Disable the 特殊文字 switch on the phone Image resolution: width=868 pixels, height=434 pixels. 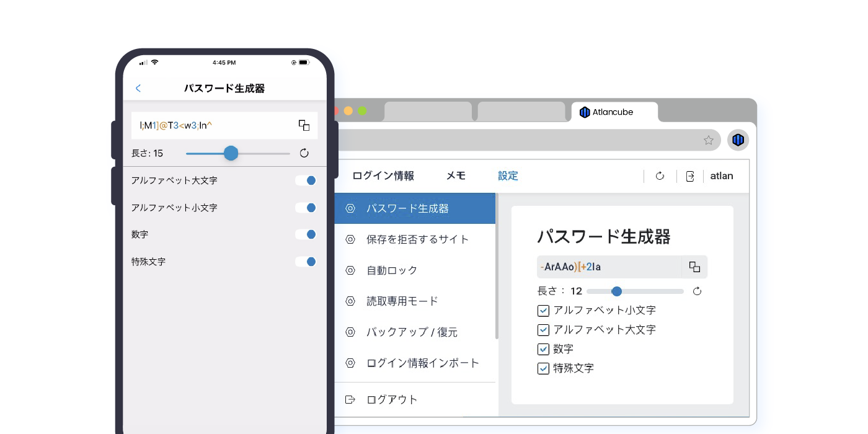[x=306, y=262]
